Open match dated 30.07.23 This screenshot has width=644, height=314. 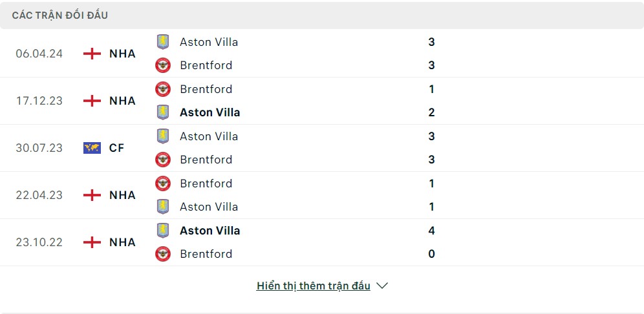39,148
